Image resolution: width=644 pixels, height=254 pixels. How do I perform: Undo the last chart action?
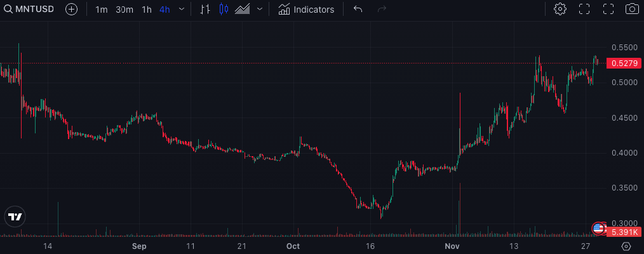[x=358, y=9]
